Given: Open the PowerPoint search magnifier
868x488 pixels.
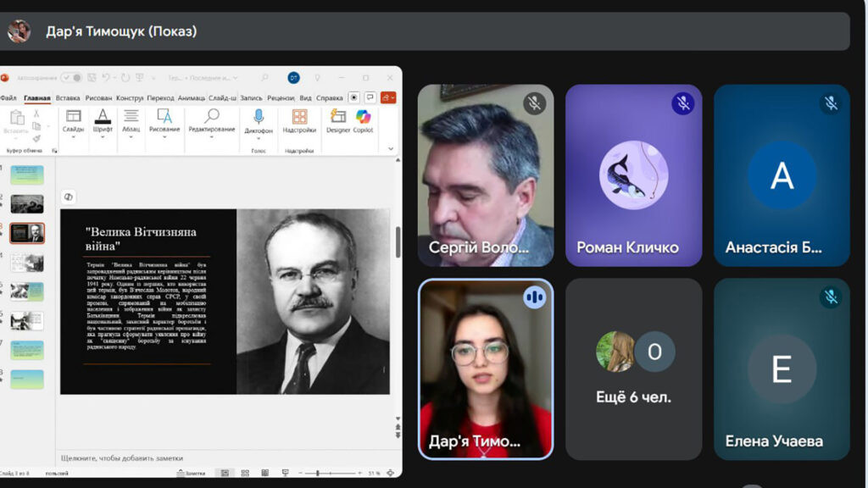Looking at the screenshot, I should 264,78.
